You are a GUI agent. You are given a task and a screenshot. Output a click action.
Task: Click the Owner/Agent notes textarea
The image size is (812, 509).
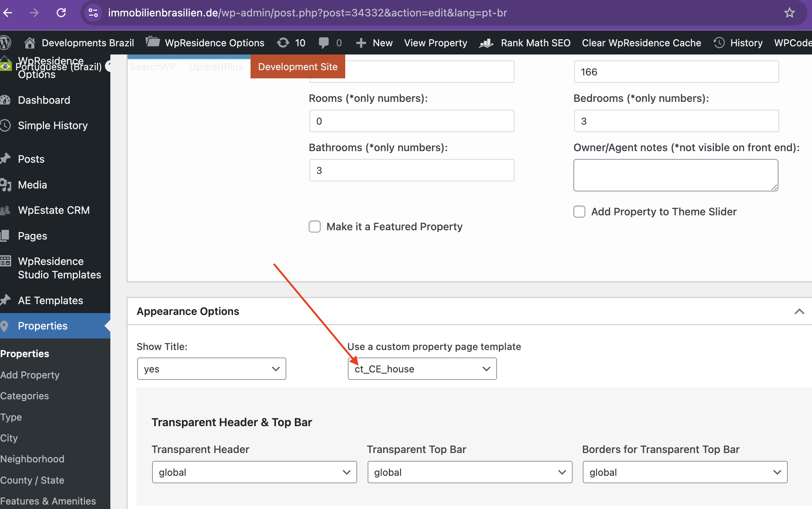tap(676, 175)
